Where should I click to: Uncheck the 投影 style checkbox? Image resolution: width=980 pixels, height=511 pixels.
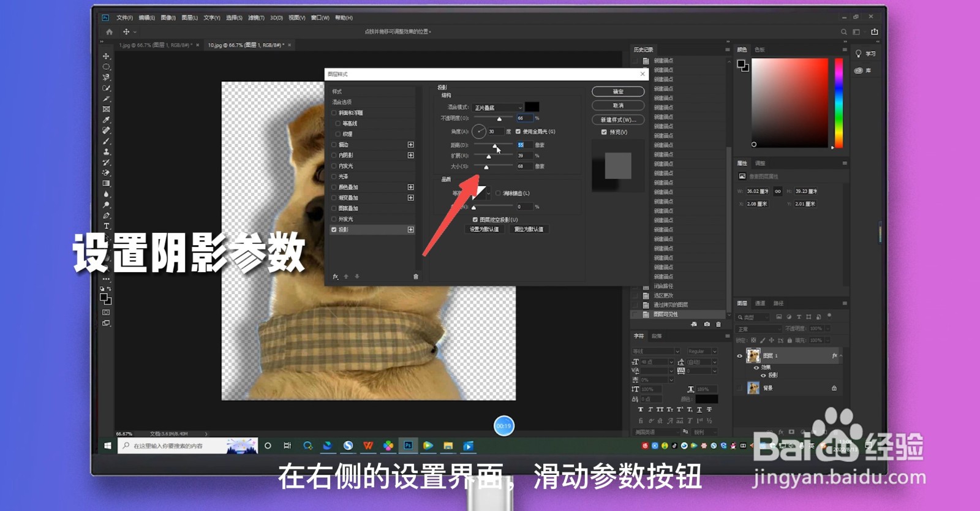coord(334,229)
